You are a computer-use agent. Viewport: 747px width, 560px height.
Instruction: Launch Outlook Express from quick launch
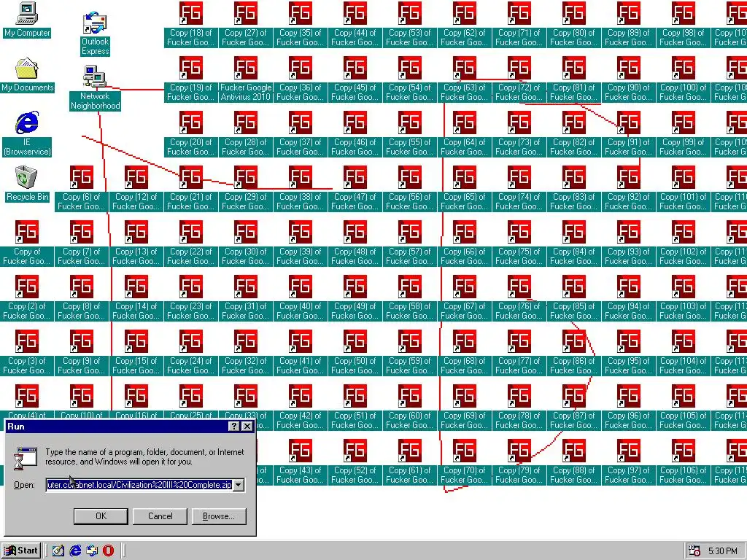coord(92,551)
